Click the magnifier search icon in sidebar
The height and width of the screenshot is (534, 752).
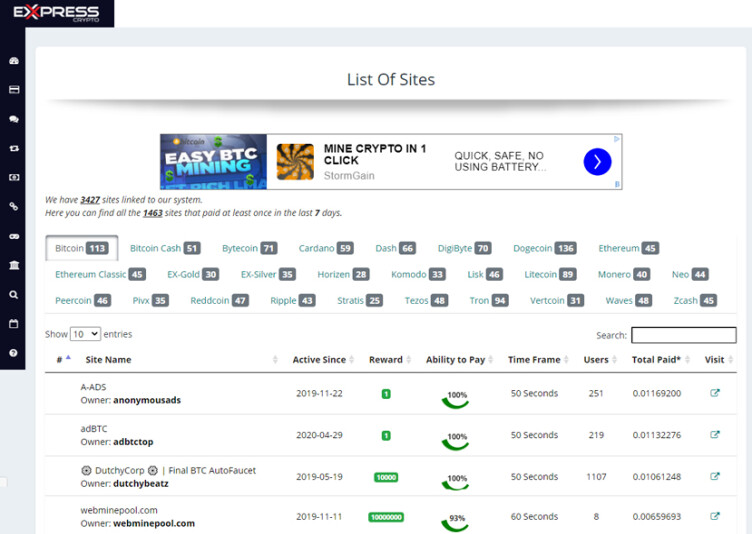coord(14,295)
